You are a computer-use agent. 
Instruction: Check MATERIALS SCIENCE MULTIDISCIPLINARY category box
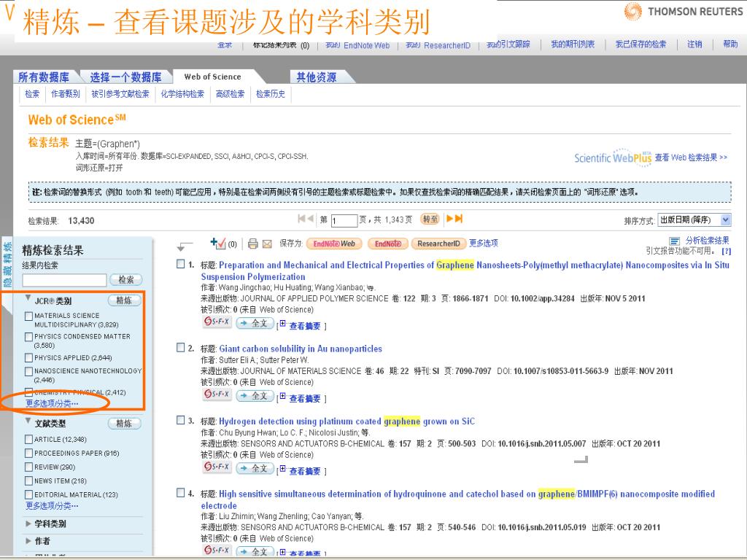pos(29,316)
